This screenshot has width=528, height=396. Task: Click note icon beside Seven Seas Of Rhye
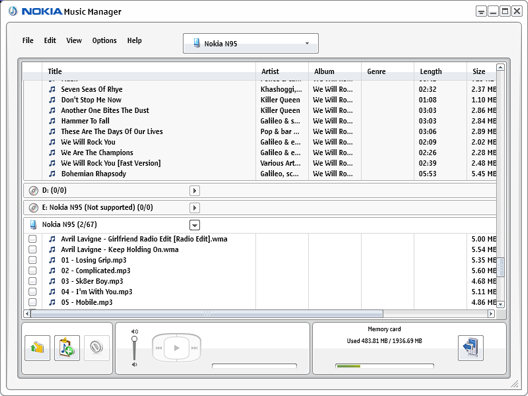[52, 89]
